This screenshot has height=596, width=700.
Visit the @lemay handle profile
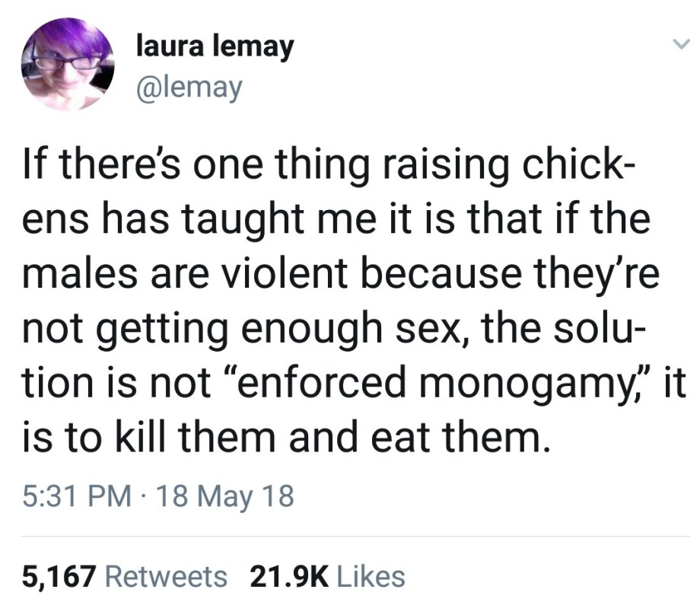tap(189, 88)
